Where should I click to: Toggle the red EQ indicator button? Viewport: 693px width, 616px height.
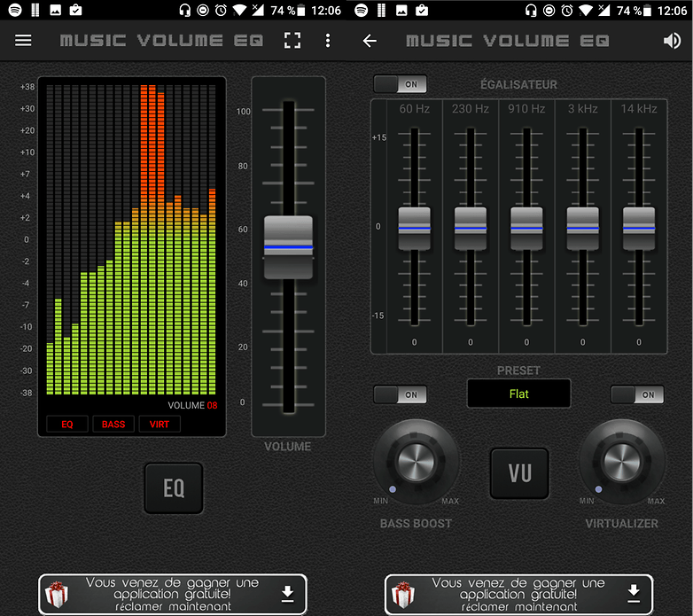(67, 425)
